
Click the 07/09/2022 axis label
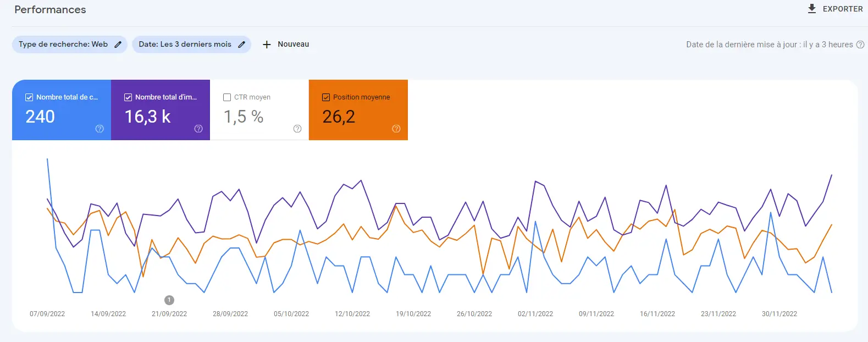(x=47, y=314)
